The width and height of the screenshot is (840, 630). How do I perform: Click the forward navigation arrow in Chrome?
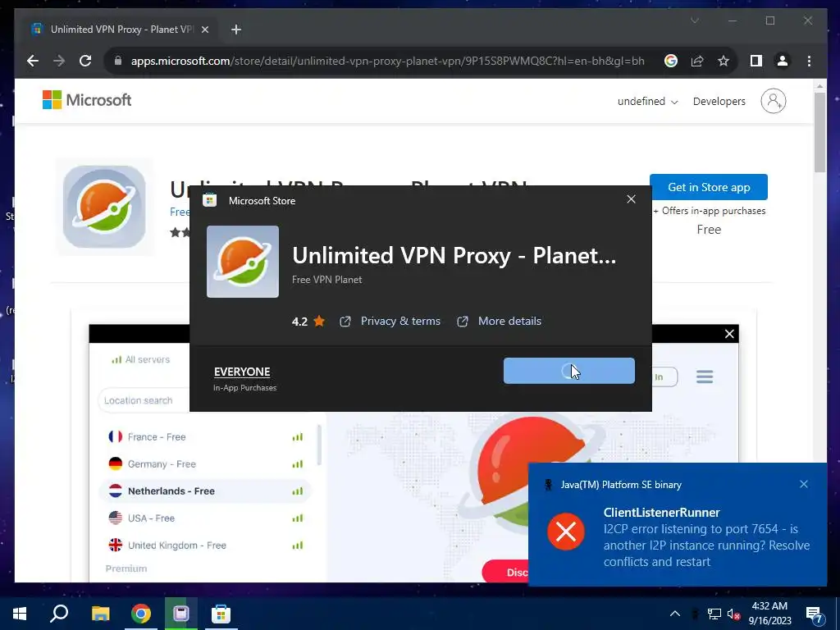click(x=59, y=61)
